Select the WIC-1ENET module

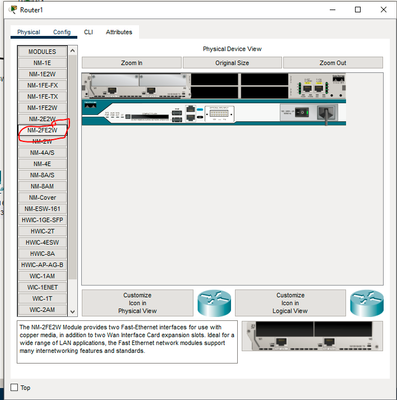(42, 287)
